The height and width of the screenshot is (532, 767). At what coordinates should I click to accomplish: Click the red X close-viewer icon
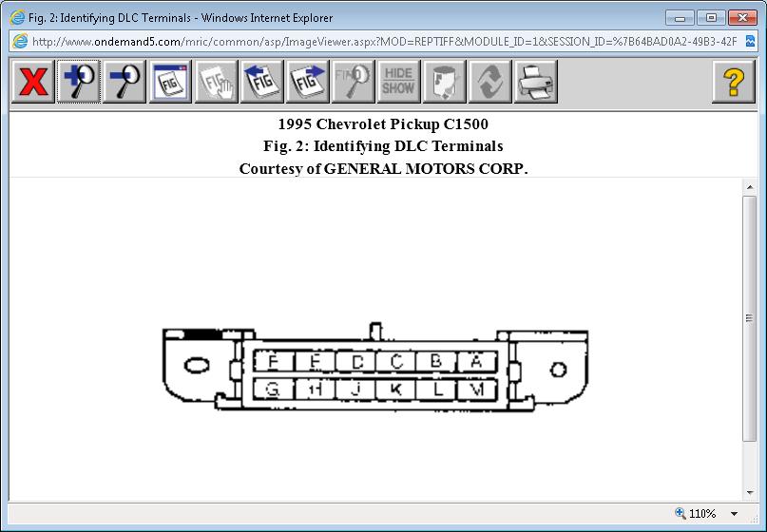point(32,82)
